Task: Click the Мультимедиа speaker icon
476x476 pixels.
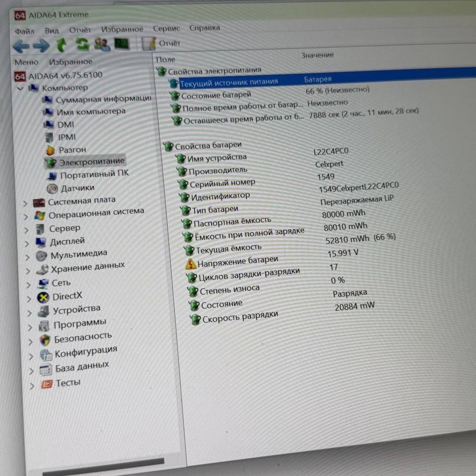Action: pyautogui.click(x=41, y=256)
